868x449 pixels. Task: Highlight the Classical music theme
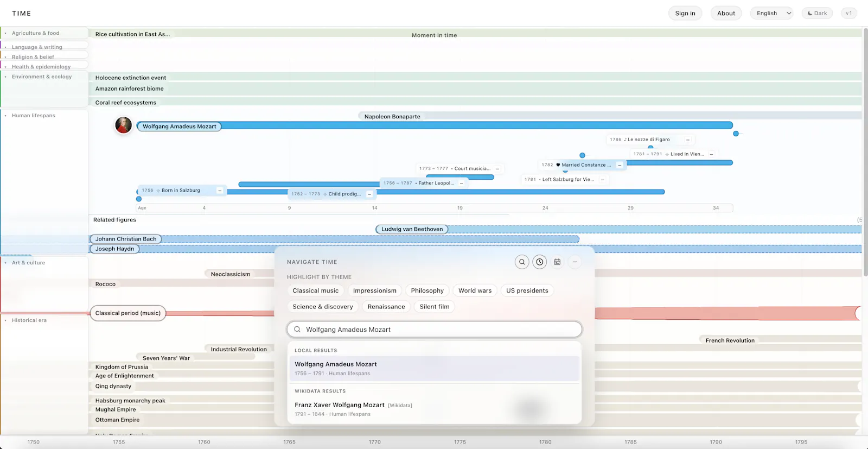pos(315,290)
